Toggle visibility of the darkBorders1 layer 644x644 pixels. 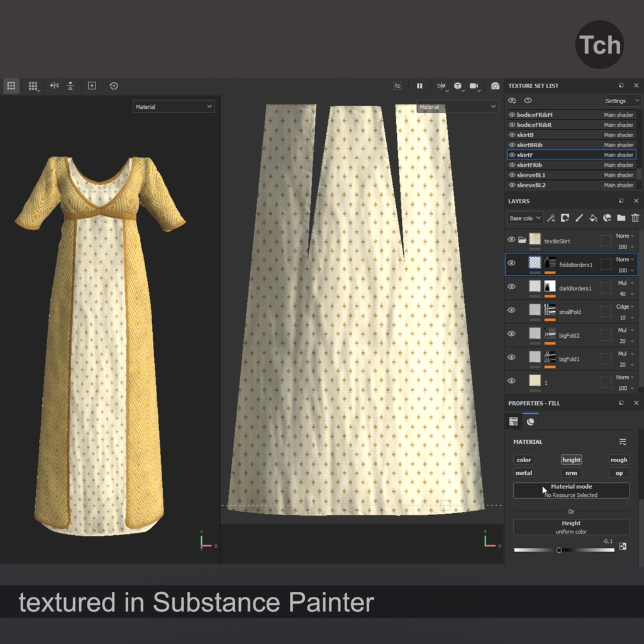[511, 287]
